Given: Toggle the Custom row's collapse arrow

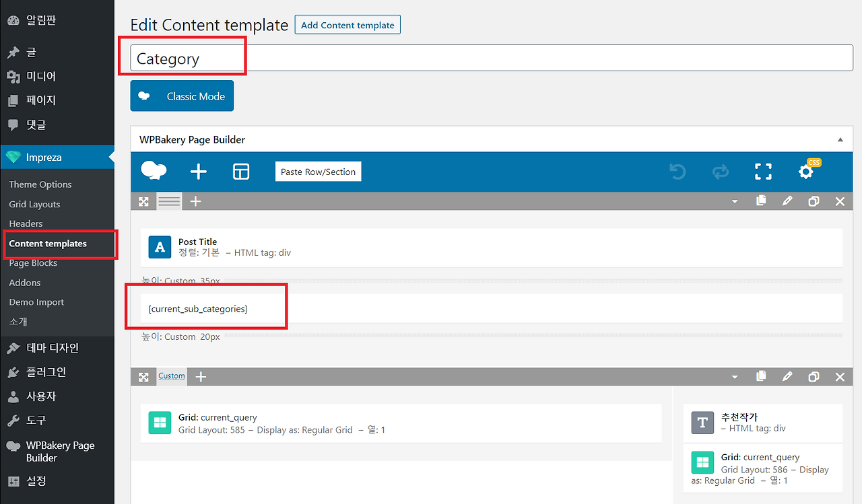Looking at the screenshot, I should (x=735, y=377).
